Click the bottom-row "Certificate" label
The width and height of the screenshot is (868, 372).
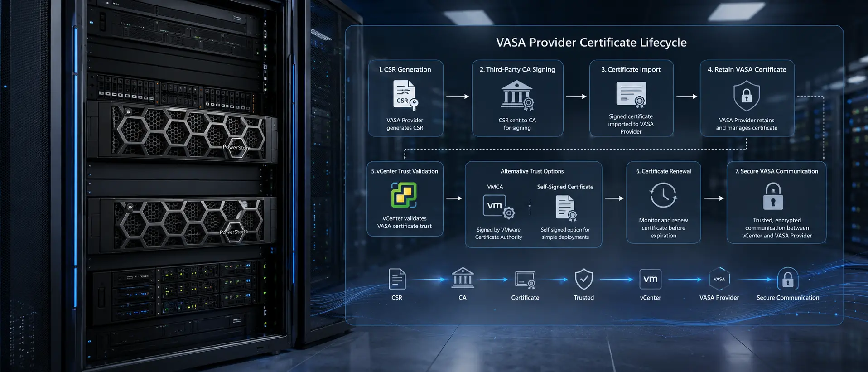pos(525,298)
